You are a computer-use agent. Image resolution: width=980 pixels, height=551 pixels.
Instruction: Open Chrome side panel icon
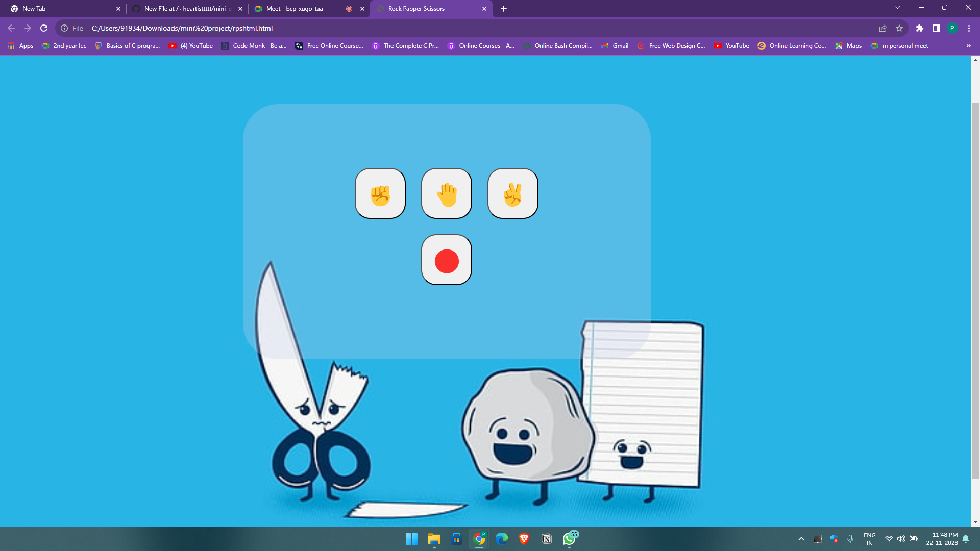(936, 28)
